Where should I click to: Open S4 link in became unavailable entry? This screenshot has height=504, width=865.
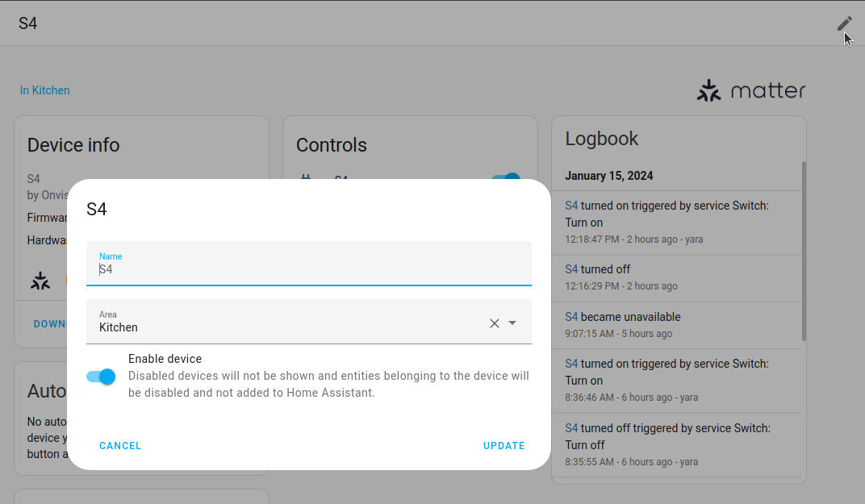[571, 317]
